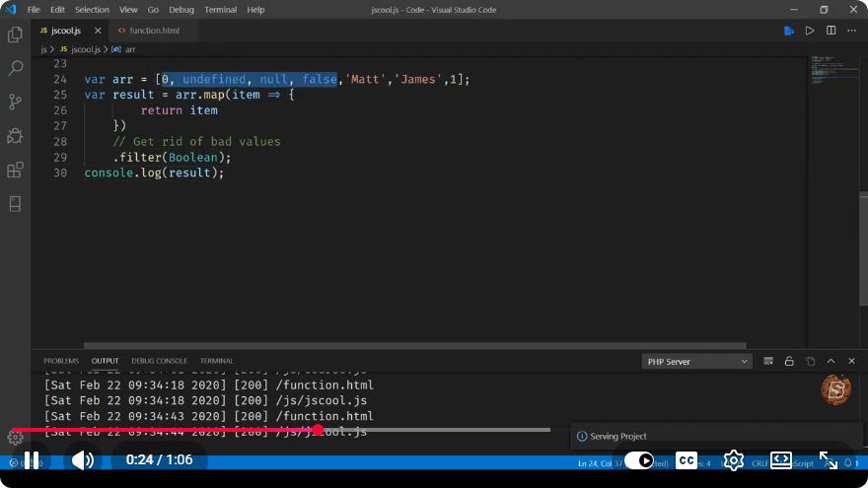Open the bookmark-style sidebar icon below Extensions
868x488 pixels.
(15, 204)
